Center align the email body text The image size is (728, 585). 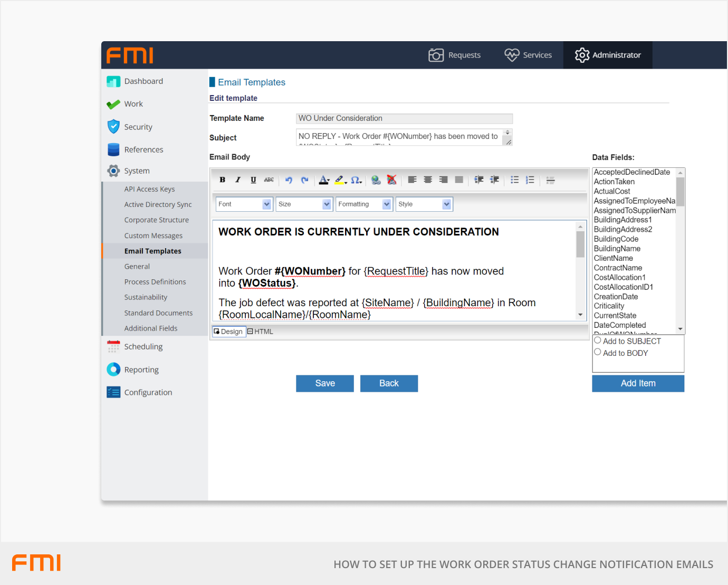coord(428,180)
